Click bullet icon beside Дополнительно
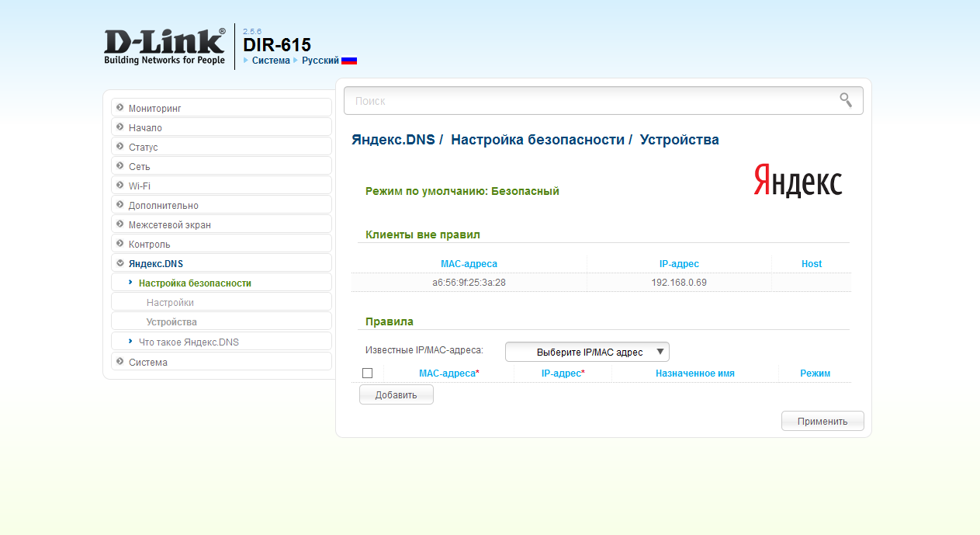This screenshot has width=980, height=535. pos(120,205)
